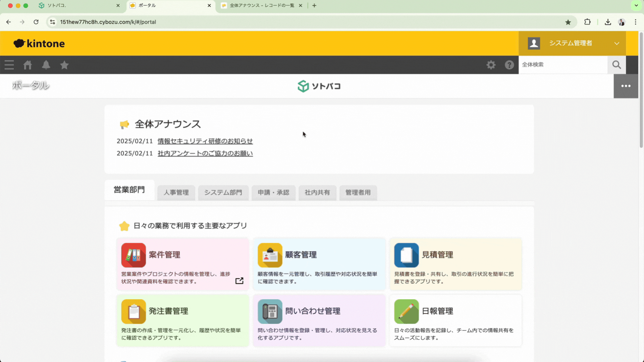Open 情報セキュリティ研修のお知らせ announcement link

click(205, 141)
